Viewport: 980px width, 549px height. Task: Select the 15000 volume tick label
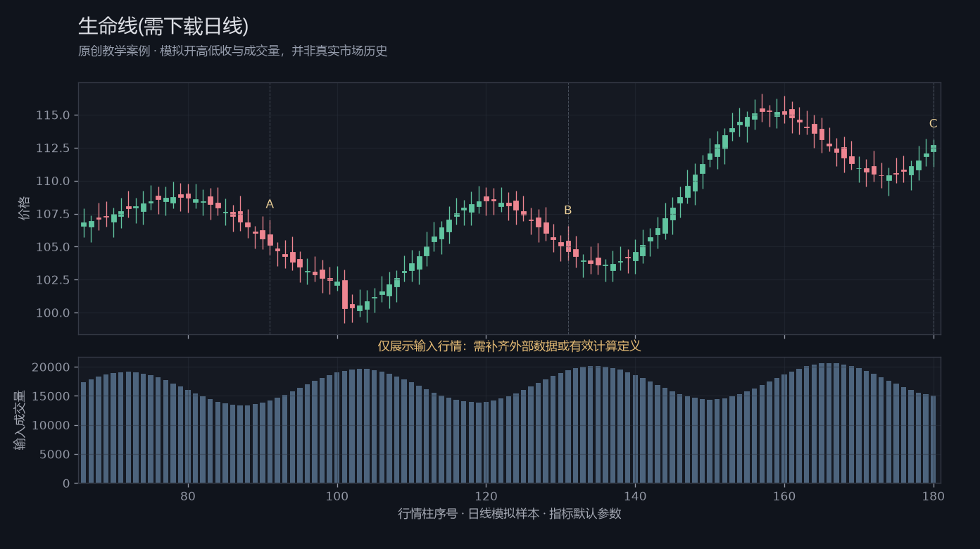click(51, 397)
